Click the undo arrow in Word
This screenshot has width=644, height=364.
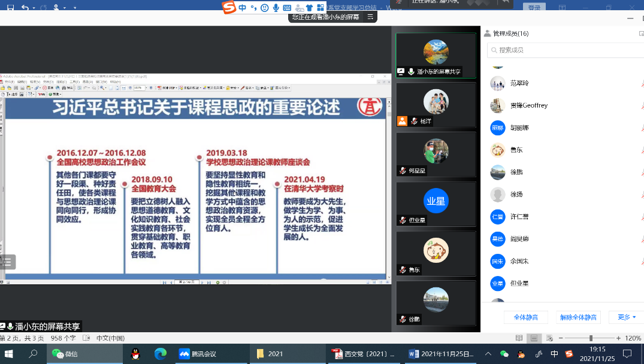click(x=25, y=7)
